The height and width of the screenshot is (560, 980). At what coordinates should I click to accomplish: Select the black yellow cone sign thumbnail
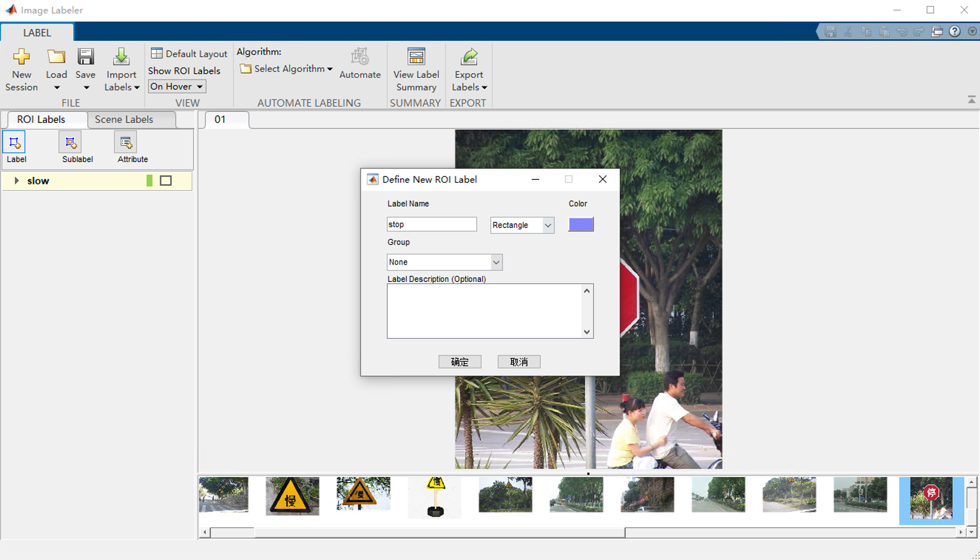[435, 497]
